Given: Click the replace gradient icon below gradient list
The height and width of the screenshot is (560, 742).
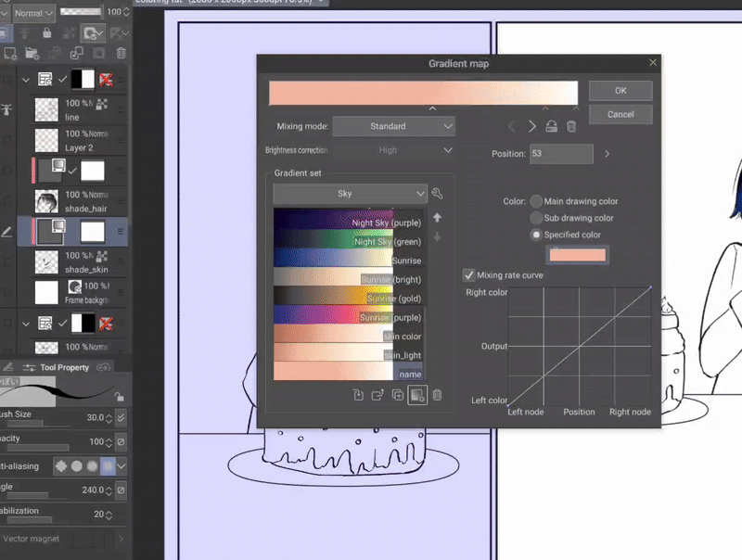Looking at the screenshot, I should [x=358, y=395].
